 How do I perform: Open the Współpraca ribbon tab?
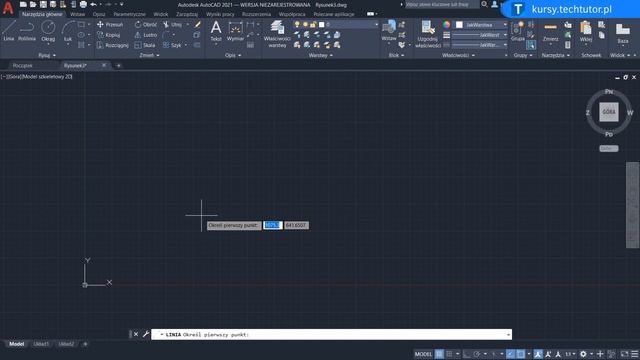(292, 14)
